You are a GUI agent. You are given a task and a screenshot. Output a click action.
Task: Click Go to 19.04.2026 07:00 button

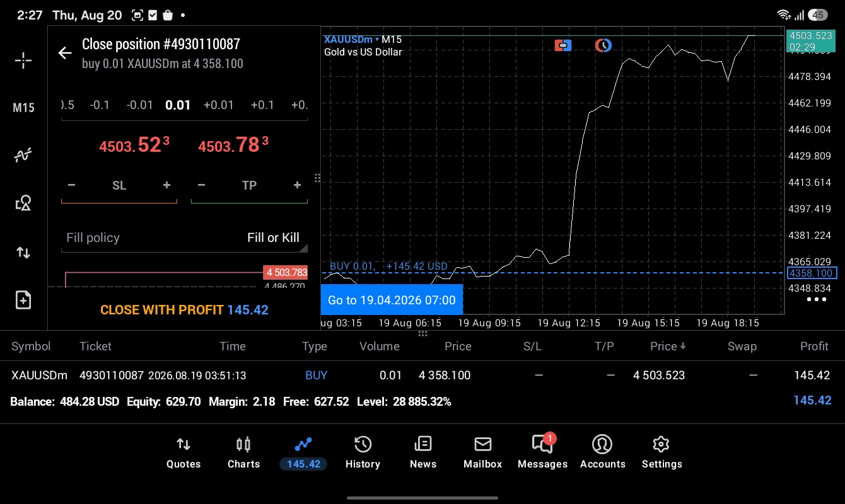point(392,300)
